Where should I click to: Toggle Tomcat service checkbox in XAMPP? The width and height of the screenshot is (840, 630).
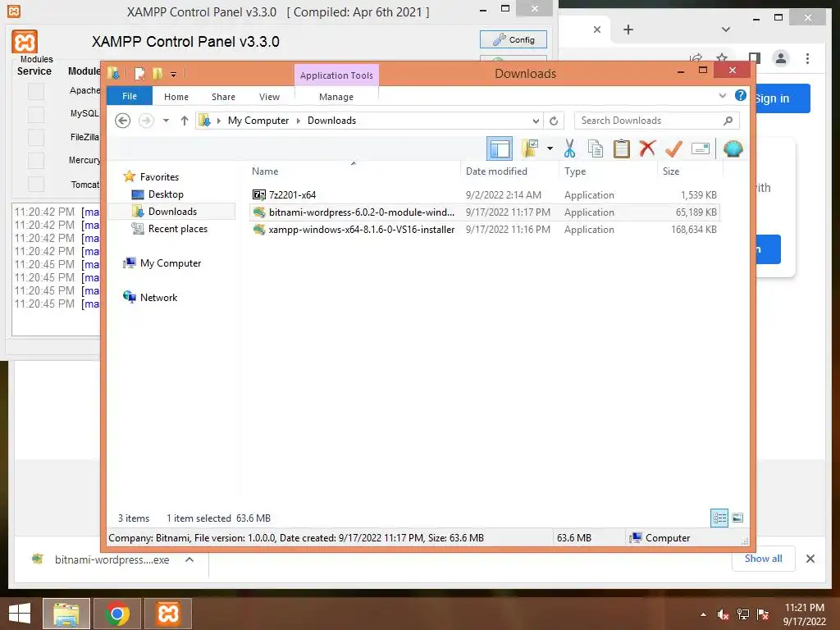tap(36, 184)
